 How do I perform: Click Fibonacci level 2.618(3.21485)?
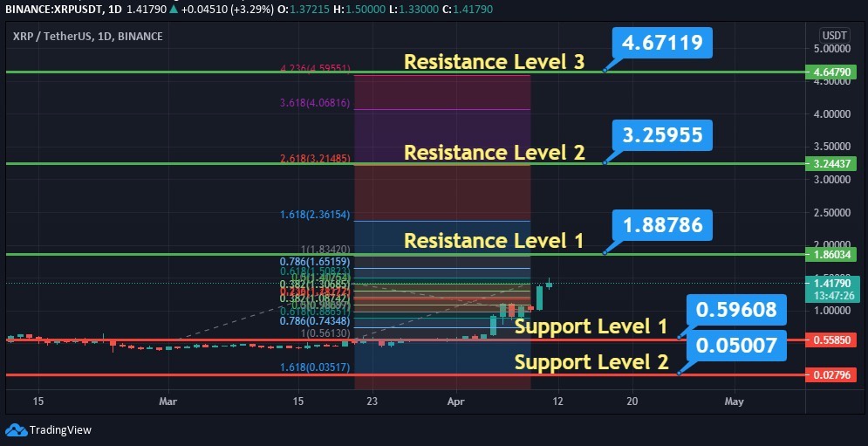315,159
